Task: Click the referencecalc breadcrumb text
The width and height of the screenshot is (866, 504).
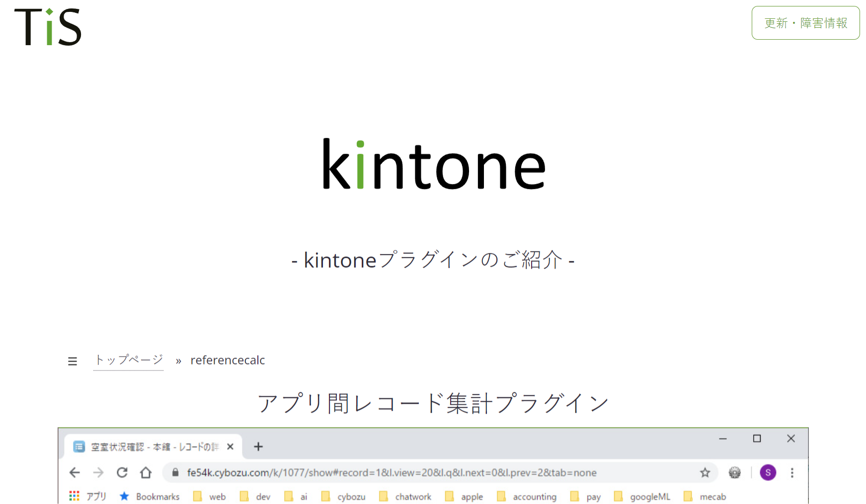Action: coord(228,360)
